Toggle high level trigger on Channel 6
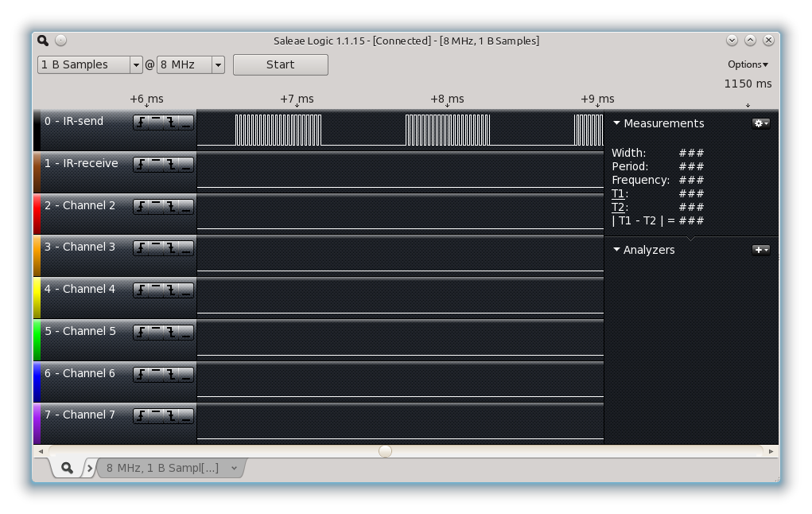 tap(156, 375)
